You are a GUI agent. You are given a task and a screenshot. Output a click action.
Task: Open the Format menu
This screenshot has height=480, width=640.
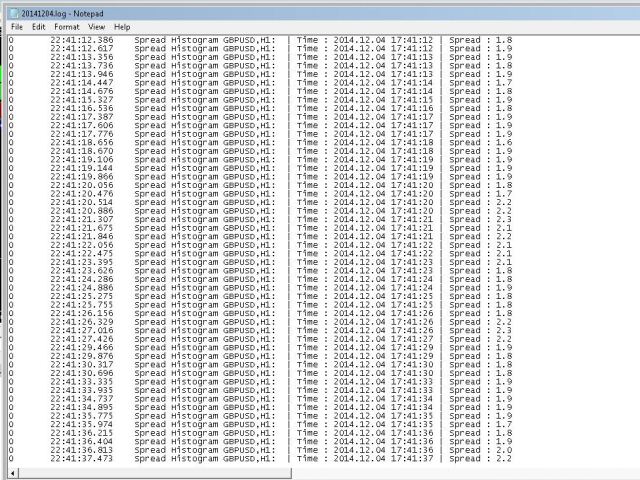[x=66, y=27]
